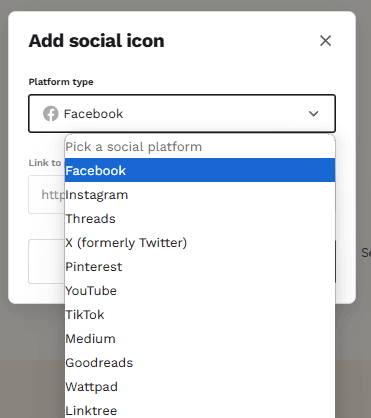This screenshot has width=371, height=418.
Task: Click the Facebook logo icon in platform field
Action: (51, 114)
